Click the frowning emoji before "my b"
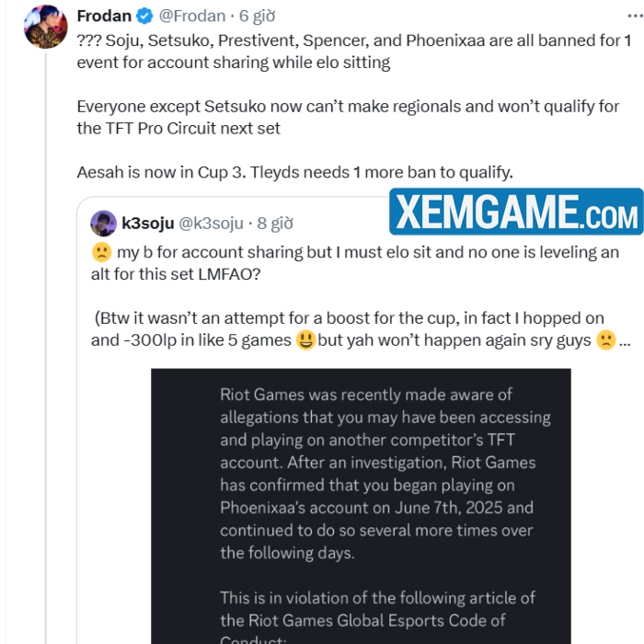 coord(101,252)
